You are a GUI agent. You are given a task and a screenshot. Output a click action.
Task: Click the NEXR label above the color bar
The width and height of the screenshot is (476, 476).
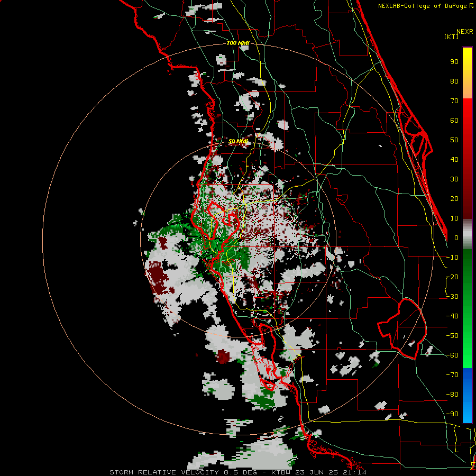coord(464,32)
